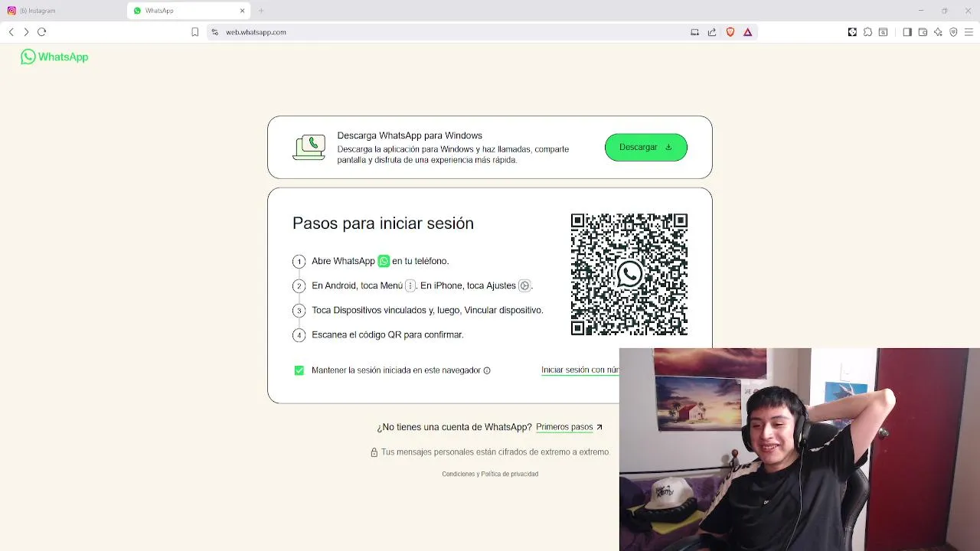This screenshot has height=551, width=980.
Task: Open a new browser tab
Action: (261, 11)
